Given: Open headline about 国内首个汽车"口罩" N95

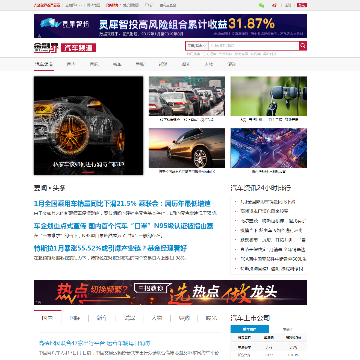Looking at the screenshot, I should coord(123,226).
